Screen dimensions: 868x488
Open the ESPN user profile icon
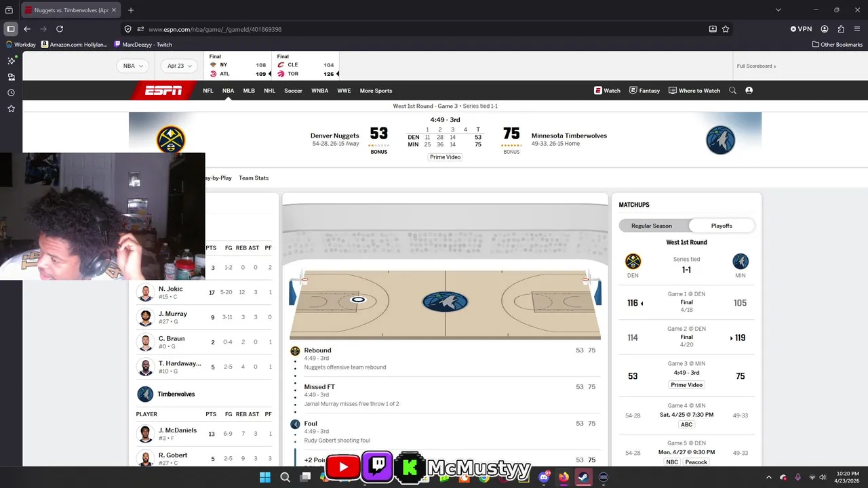[749, 90]
